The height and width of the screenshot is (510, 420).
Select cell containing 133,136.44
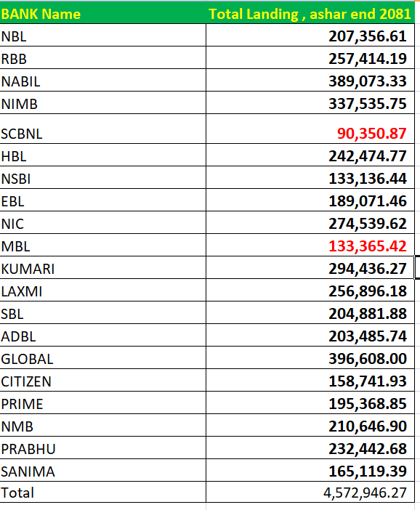click(x=310, y=177)
